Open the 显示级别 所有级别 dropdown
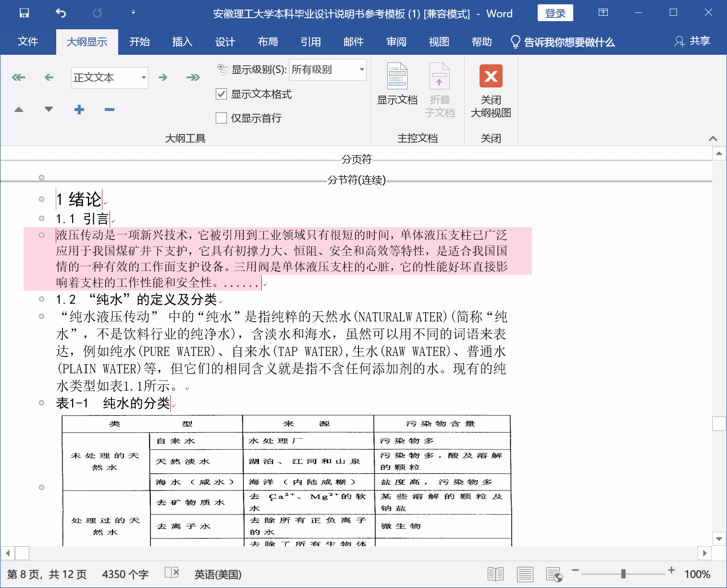Screen dimensions: 727x588 pos(361,70)
